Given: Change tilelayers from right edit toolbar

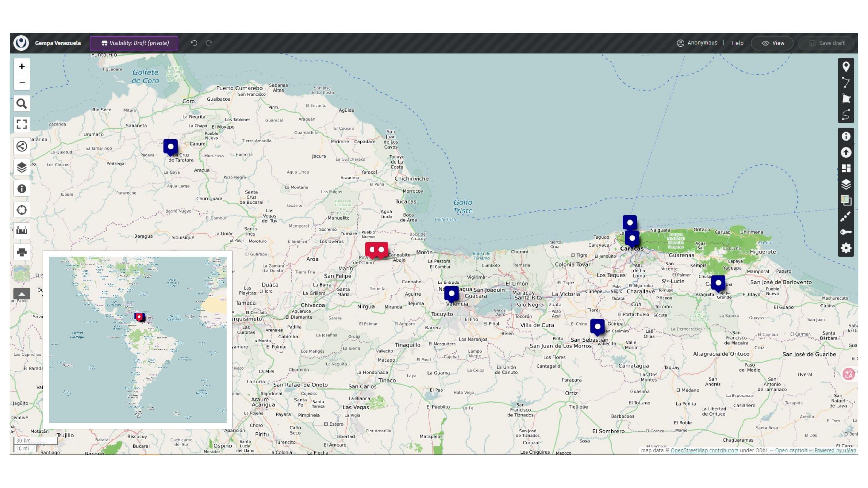Looking at the screenshot, I should (x=846, y=200).
